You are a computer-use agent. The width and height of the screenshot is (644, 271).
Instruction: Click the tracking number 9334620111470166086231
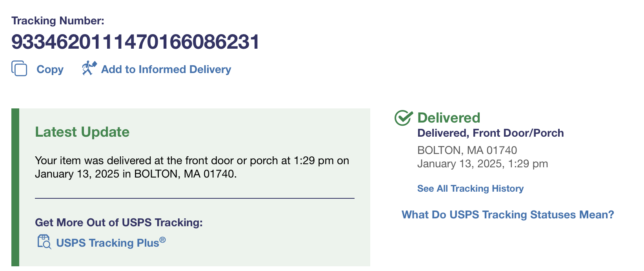pos(135,42)
